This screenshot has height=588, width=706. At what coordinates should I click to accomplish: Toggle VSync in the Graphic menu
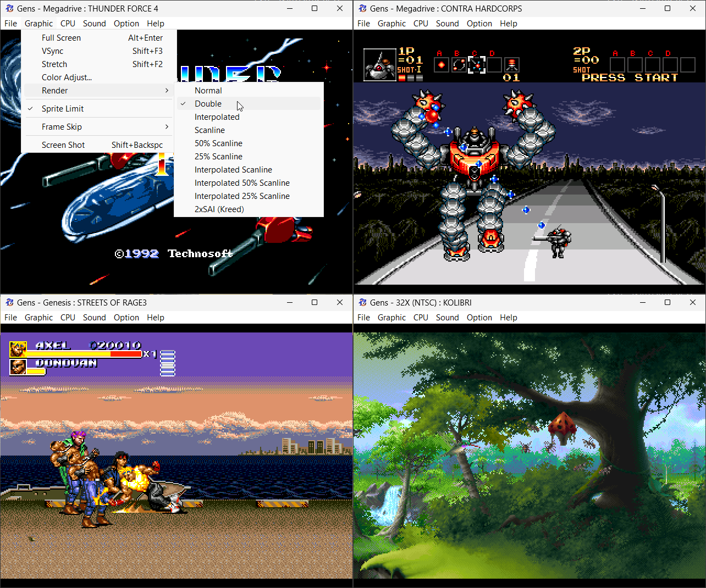pyautogui.click(x=99, y=51)
